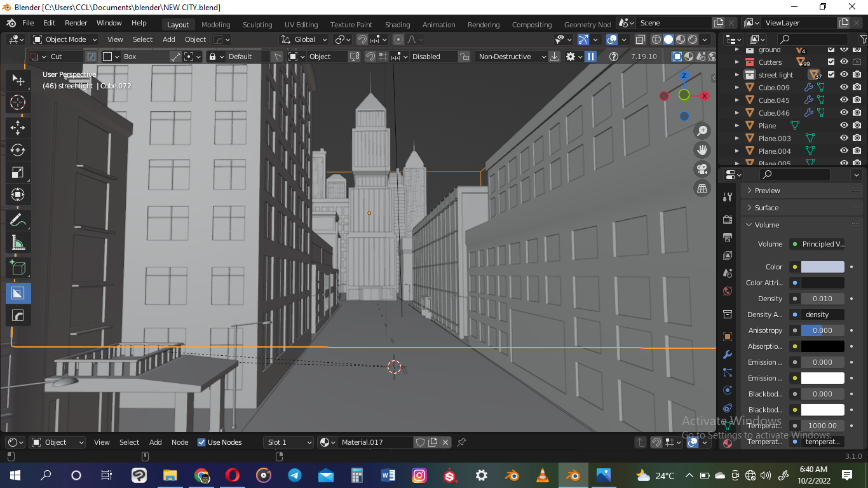Click the Cut mode button
868x488 pixels.
57,57
